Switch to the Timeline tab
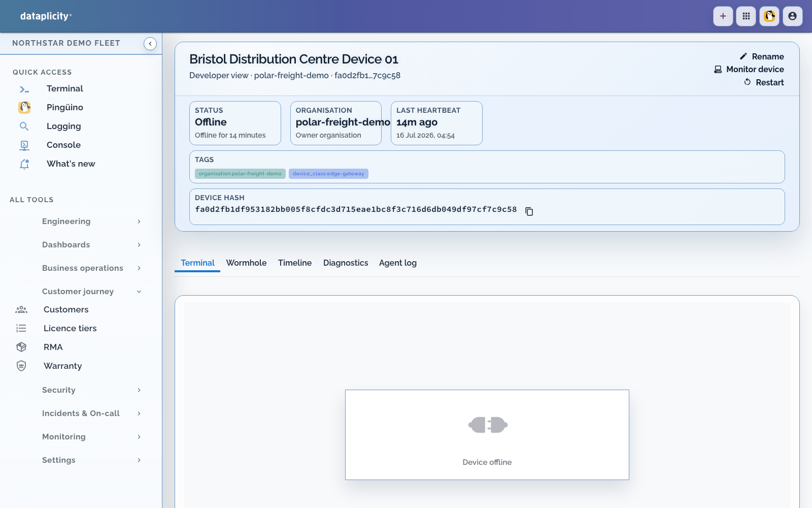The width and height of the screenshot is (812, 508). [295, 263]
